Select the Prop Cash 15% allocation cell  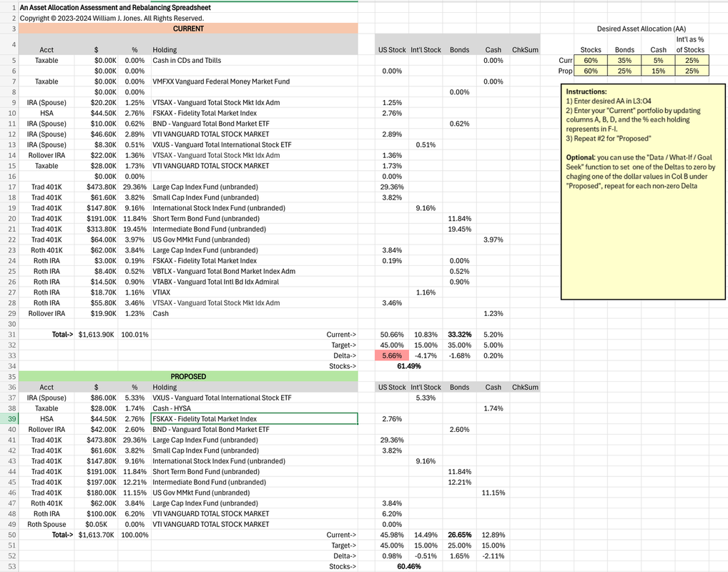coord(659,71)
